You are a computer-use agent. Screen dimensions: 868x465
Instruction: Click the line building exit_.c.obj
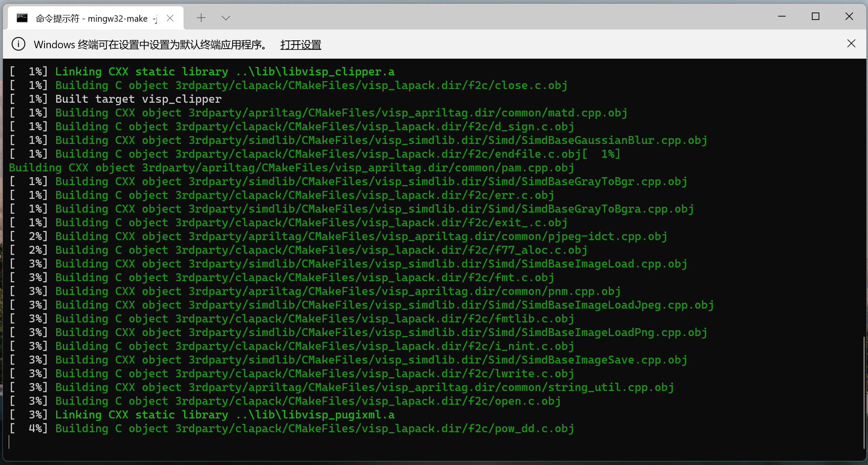pyautogui.click(x=288, y=223)
